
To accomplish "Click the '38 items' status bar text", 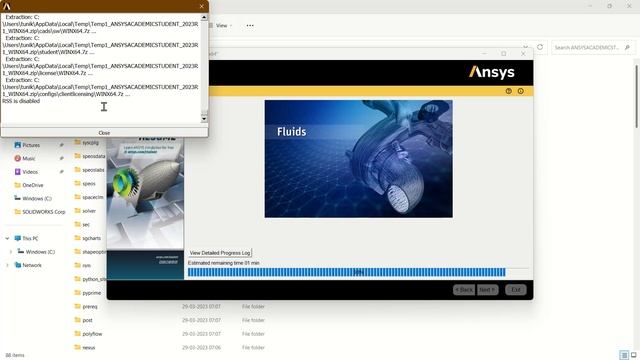I will 15,355.
